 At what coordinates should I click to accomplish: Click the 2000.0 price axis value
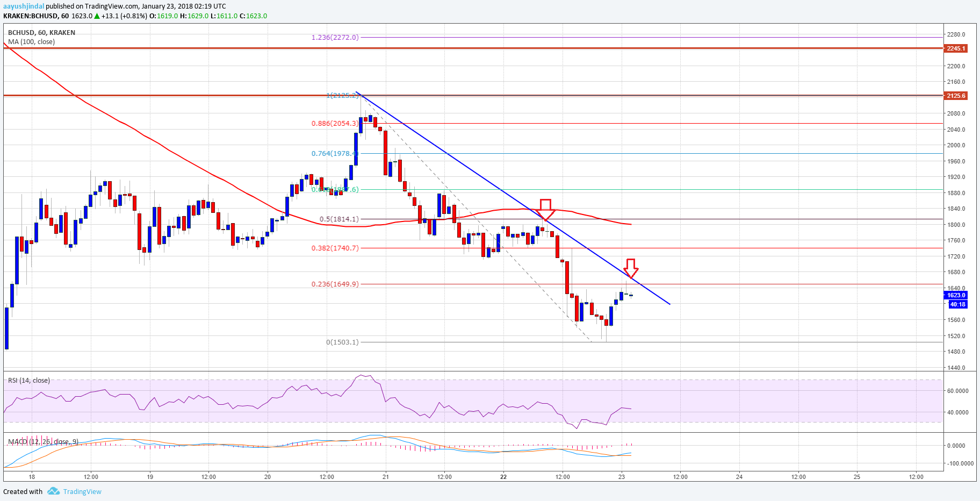tap(956, 145)
